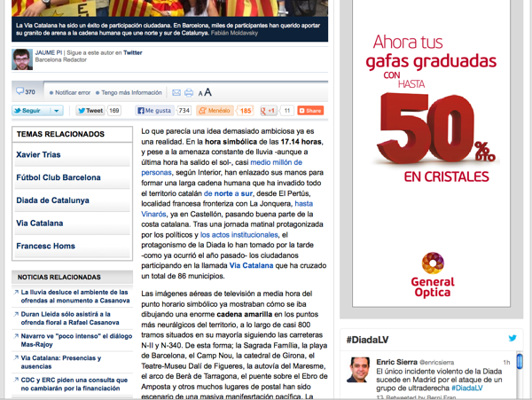The height and width of the screenshot is (400, 532).
Task: Click 'Via Catalana' link in article body
Action: pos(252,266)
